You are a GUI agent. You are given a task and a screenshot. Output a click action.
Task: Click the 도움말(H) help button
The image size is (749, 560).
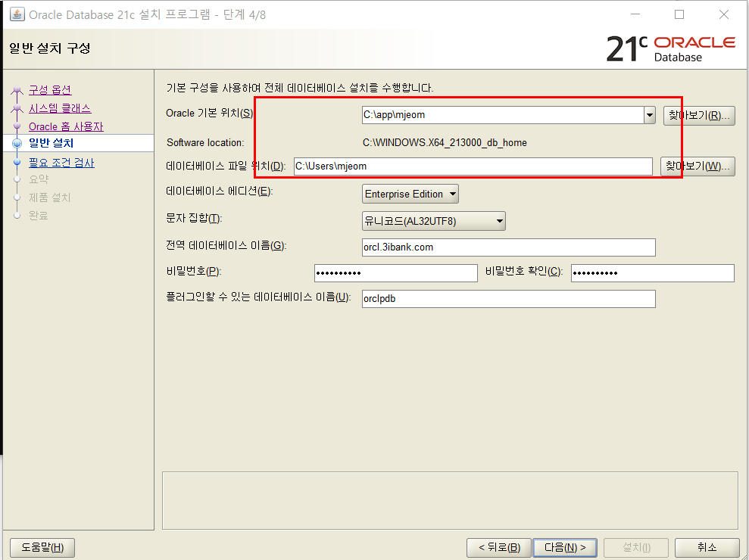(x=42, y=548)
